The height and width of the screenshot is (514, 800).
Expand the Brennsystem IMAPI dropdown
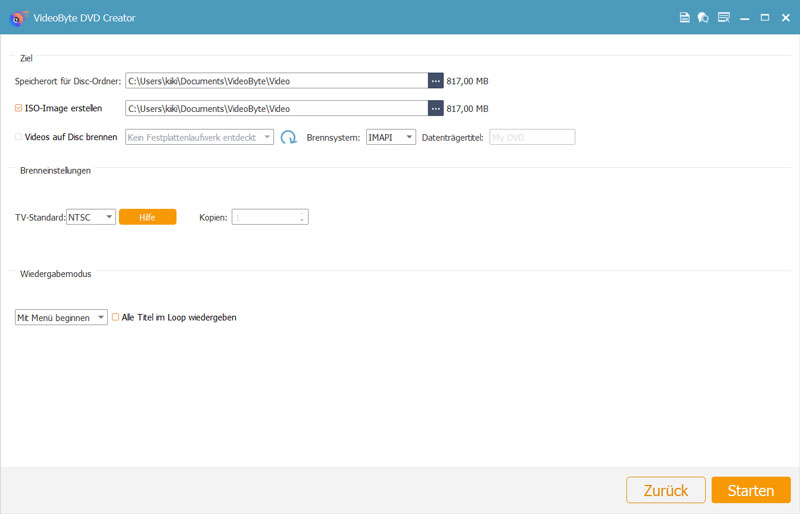pyautogui.click(x=390, y=137)
